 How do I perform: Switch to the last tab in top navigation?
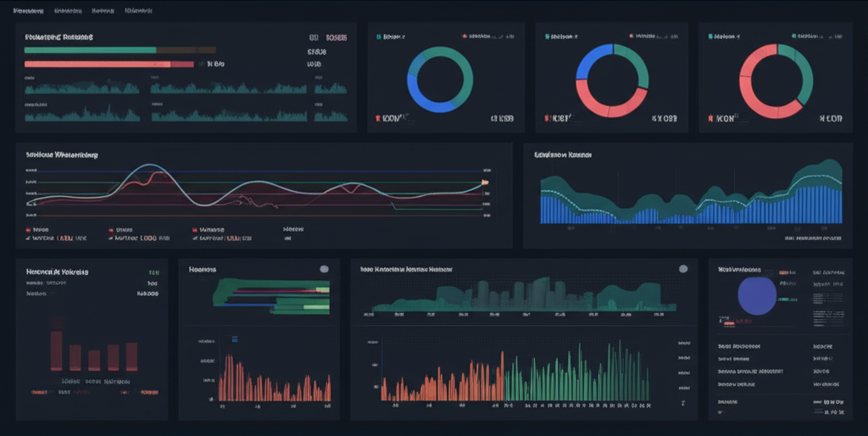138,11
